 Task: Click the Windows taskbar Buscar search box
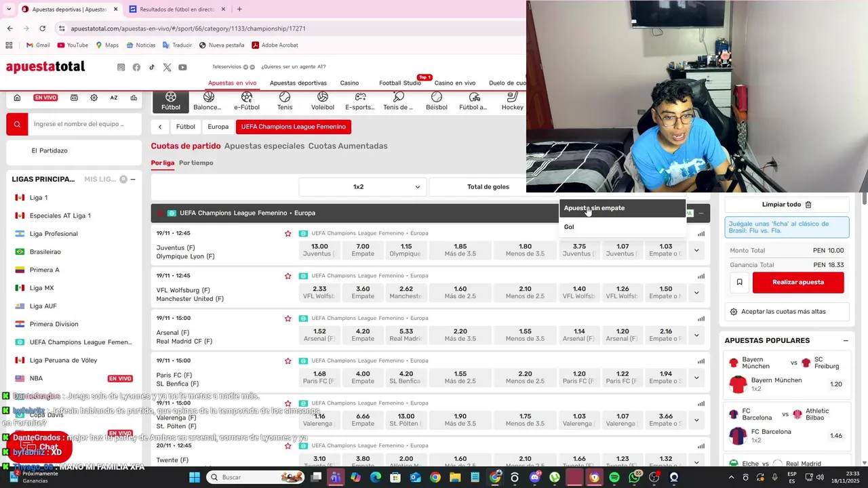pyautogui.click(x=256, y=477)
